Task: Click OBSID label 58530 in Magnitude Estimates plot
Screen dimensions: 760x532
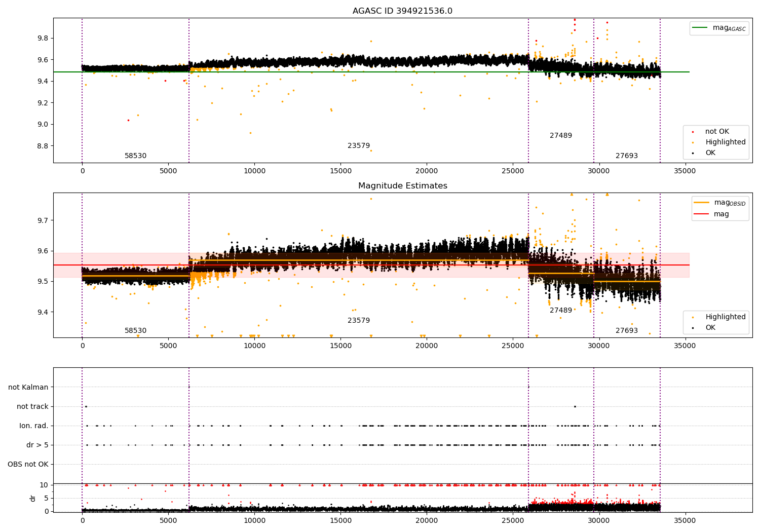Action: 135,331
